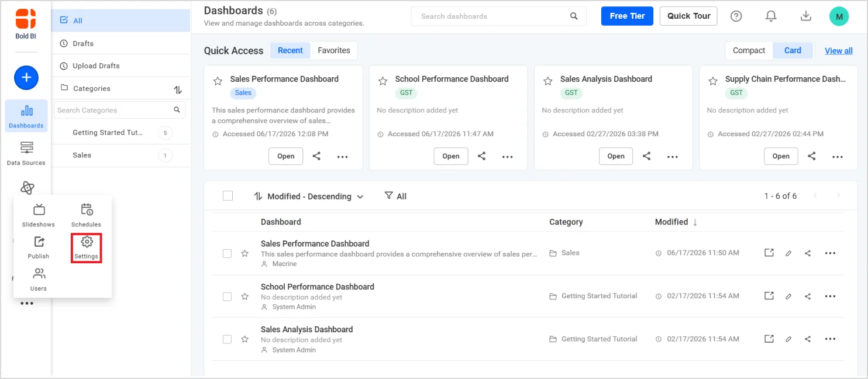The image size is (868, 379).
Task: Open Publish from the popup menu
Action: point(39,247)
